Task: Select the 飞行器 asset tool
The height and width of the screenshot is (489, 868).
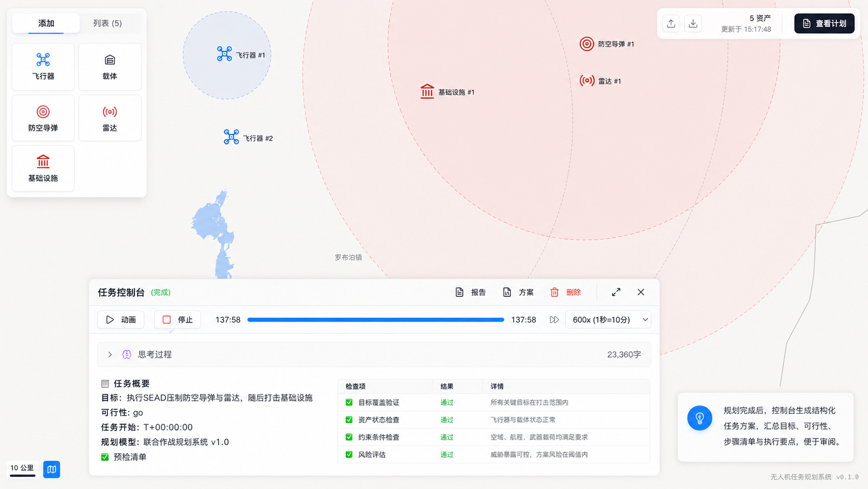Action: (x=43, y=67)
